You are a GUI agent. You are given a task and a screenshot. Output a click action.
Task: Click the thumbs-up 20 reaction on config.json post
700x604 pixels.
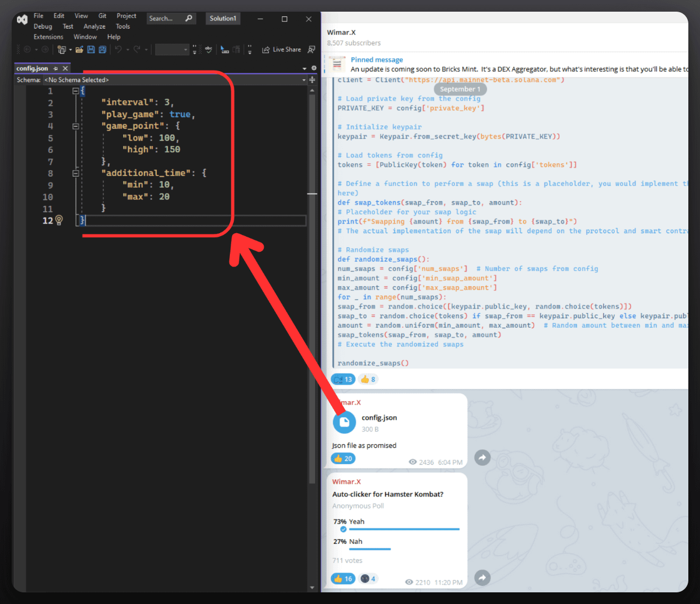click(343, 459)
